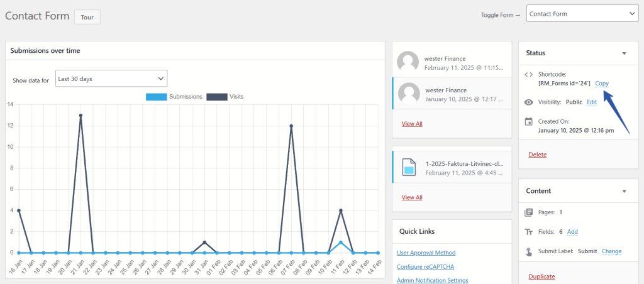Open the Last 30 days dropdown

(111, 79)
